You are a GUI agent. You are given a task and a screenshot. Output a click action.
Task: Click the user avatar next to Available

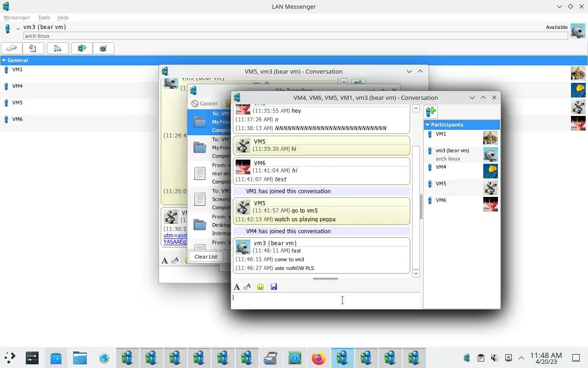coord(578,31)
